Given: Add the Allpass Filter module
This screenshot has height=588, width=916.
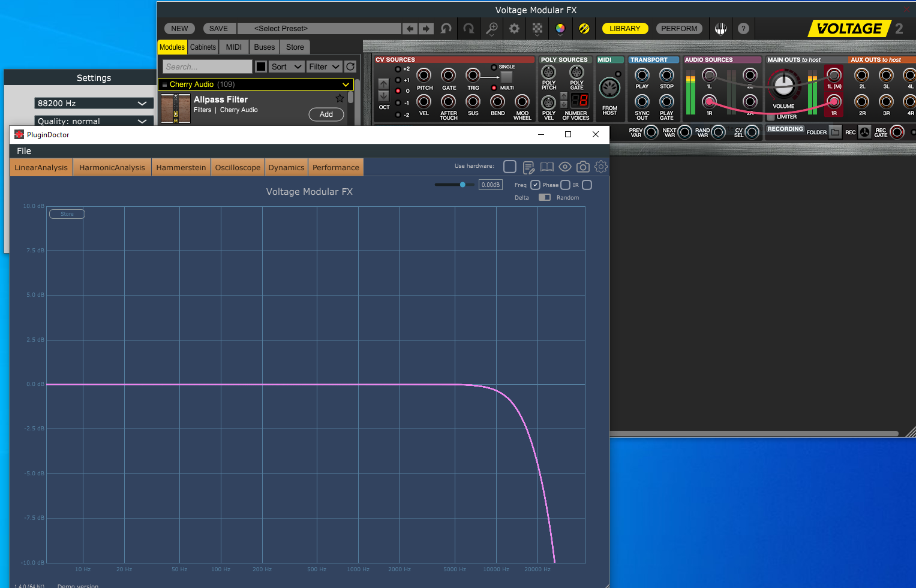Looking at the screenshot, I should pyautogui.click(x=326, y=114).
